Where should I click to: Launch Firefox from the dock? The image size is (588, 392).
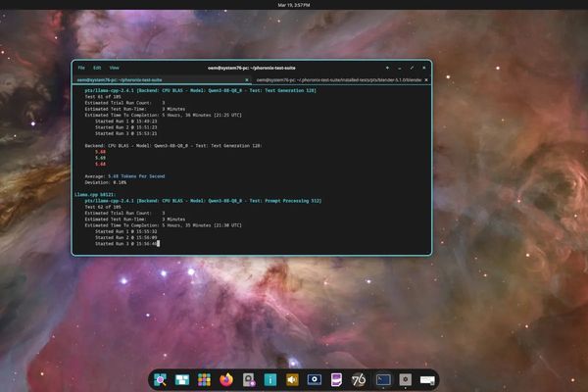(x=226, y=379)
